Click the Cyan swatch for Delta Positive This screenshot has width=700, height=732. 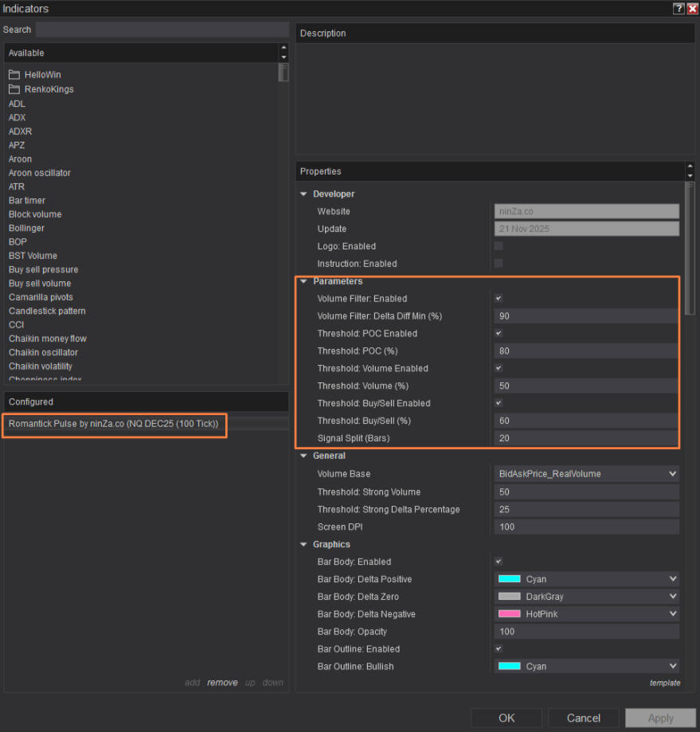pos(509,579)
